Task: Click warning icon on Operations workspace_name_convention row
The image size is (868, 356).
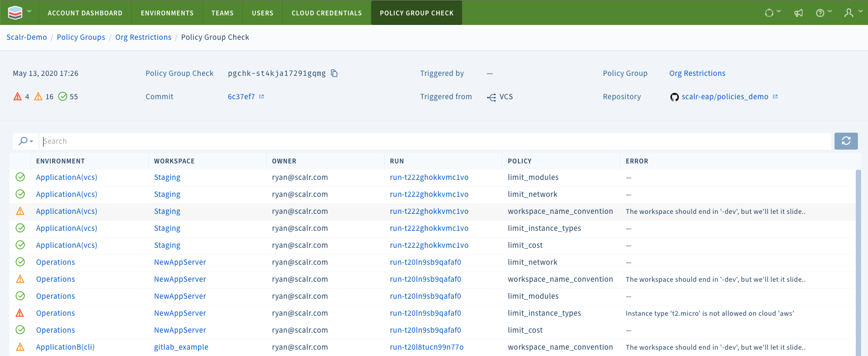Action: (x=20, y=279)
